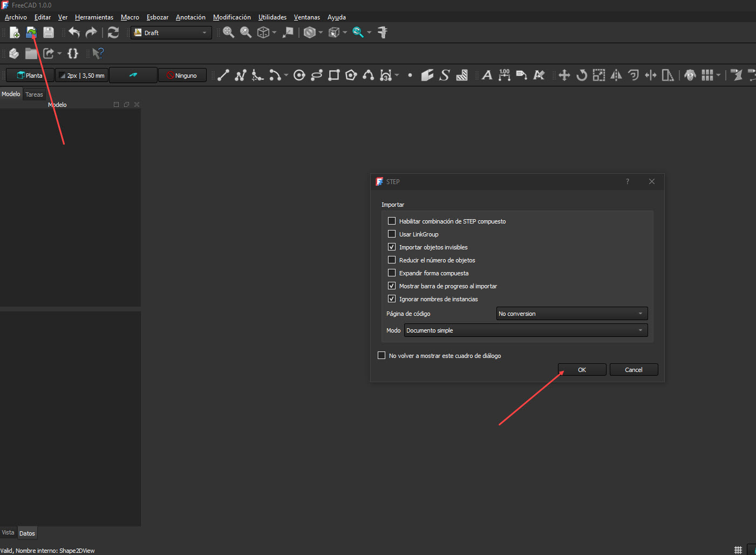Uncheck 'Importar objetos invisibles'

point(392,247)
